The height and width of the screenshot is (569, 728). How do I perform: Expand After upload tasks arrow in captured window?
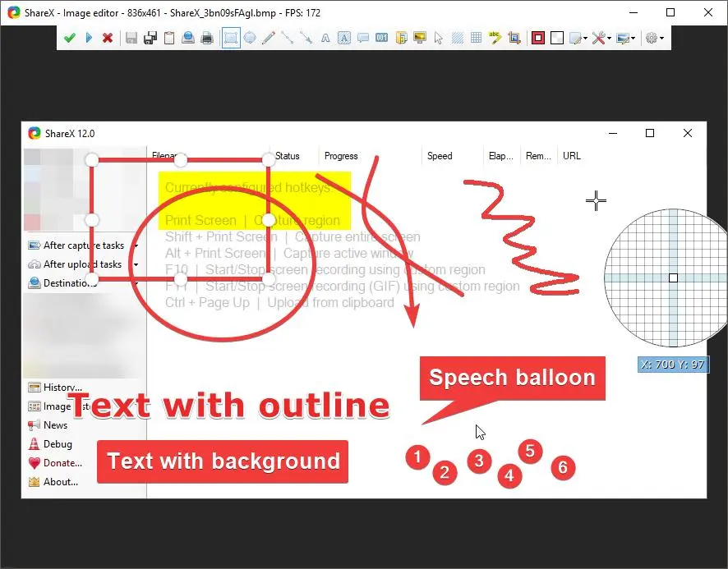point(136,264)
